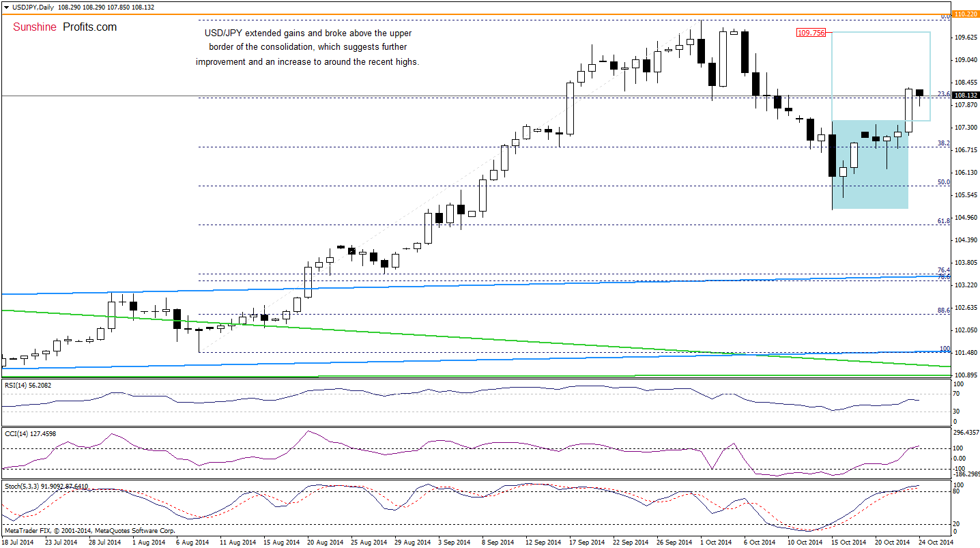Click the 50.0 Fibonacci level label
Image resolution: width=980 pixels, height=548 pixels.
[x=945, y=182]
